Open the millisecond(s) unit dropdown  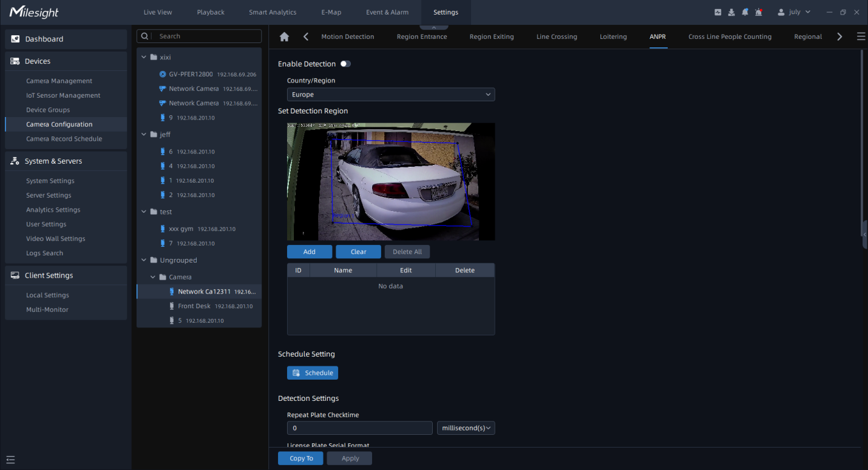click(x=466, y=428)
